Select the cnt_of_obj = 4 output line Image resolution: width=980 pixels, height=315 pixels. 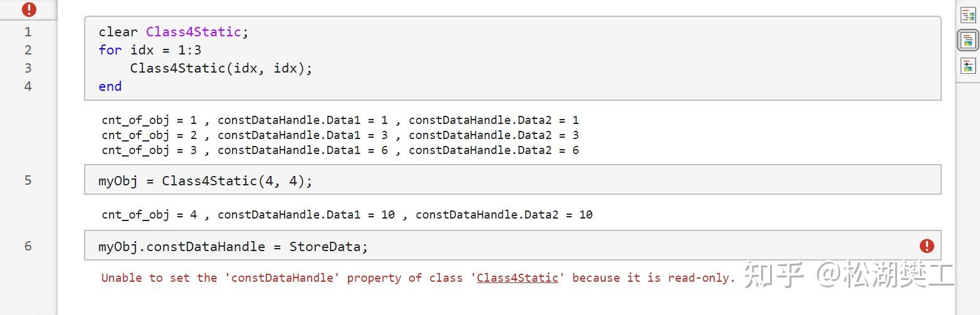347,215
